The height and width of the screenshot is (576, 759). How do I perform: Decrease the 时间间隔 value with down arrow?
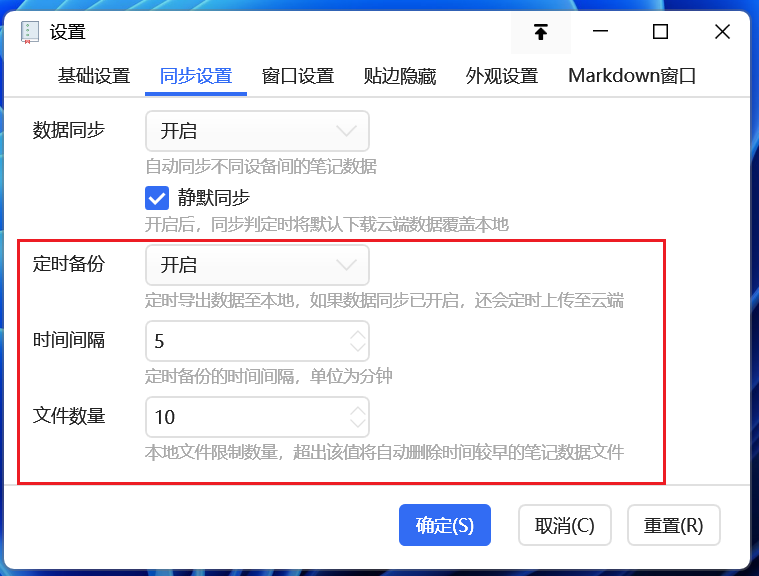(x=358, y=347)
